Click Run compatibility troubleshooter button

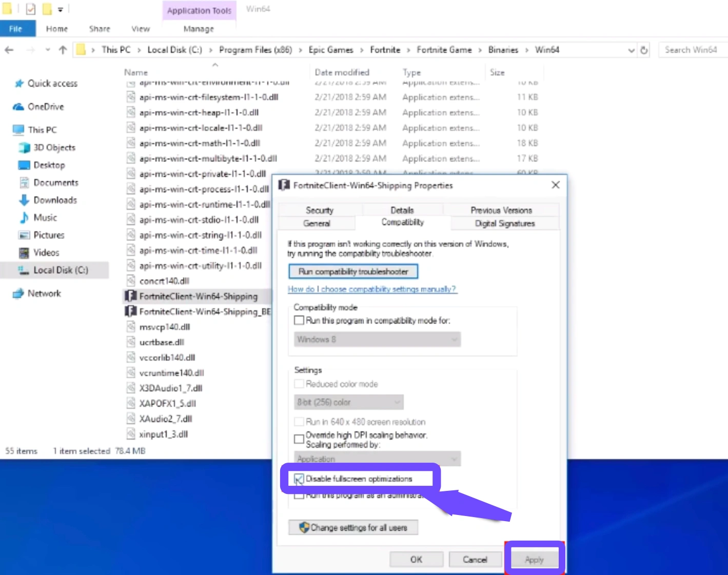pos(353,271)
